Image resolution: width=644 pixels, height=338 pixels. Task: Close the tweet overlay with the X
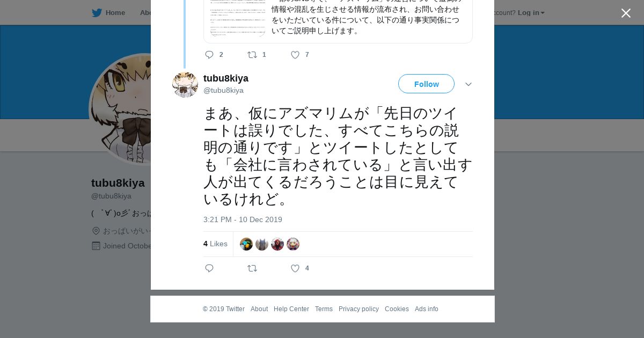tap(626, 13)
